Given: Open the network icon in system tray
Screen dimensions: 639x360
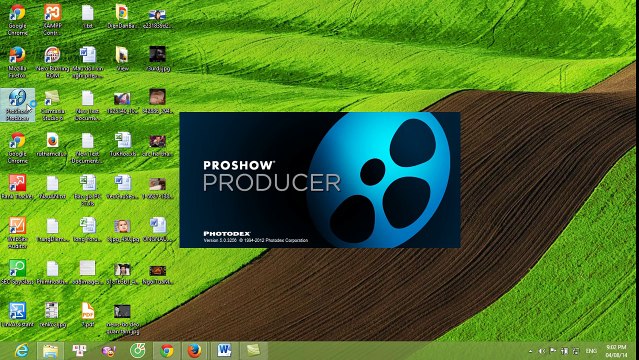Looking at the screenshot, I should 564,351.
